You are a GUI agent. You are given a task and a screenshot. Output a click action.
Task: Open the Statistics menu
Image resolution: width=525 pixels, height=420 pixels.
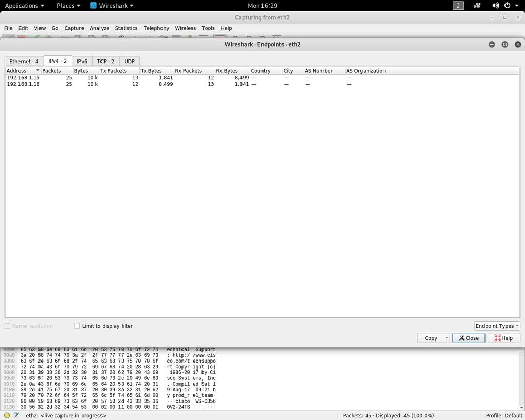[x=126, y=28]
